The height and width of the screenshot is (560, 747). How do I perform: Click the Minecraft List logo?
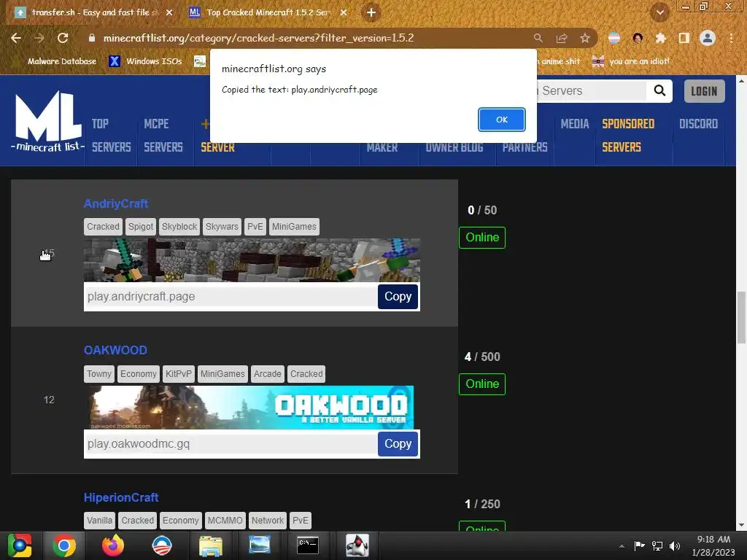pos(47,122)
